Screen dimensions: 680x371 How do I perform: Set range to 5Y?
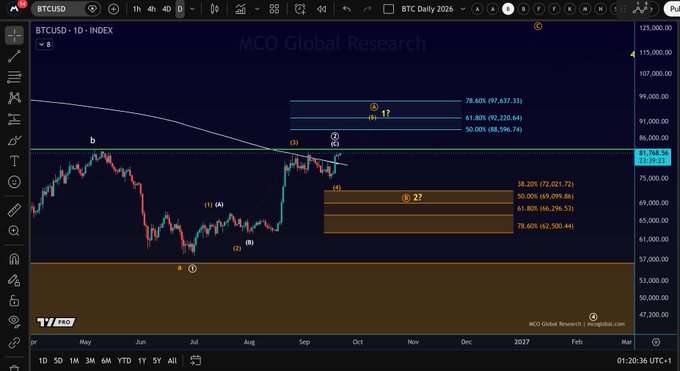pyautogui.click(x=157, y=361)
